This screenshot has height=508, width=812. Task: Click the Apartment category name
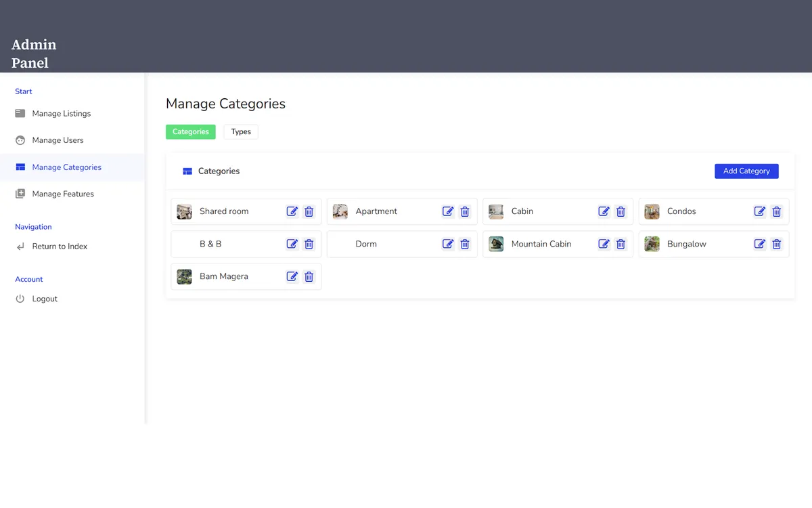[x=376, y=211]
